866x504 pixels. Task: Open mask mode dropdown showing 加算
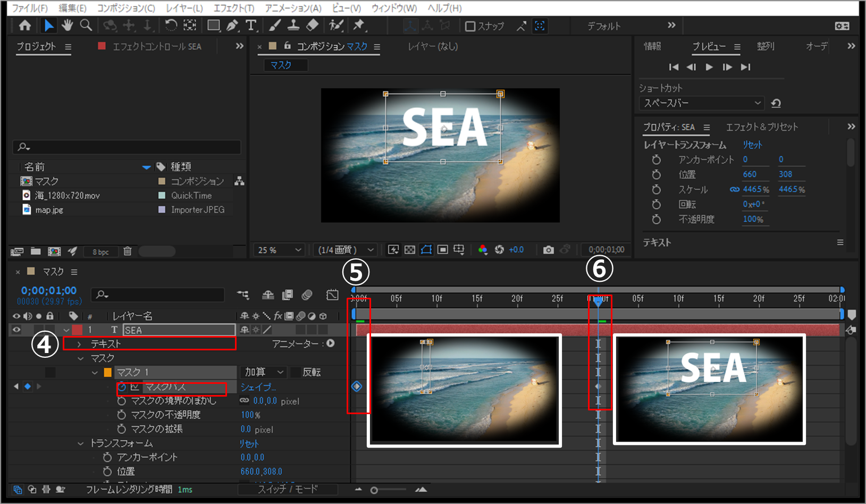[264, 372]
